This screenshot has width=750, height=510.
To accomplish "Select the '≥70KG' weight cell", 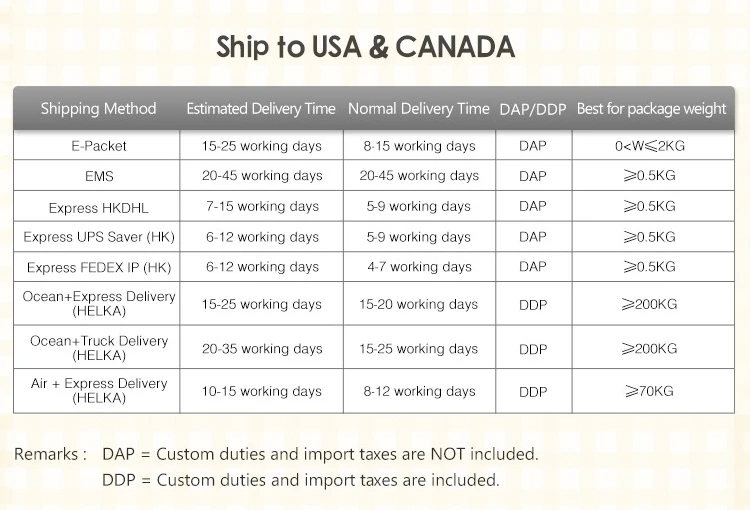I will point(650,391).
